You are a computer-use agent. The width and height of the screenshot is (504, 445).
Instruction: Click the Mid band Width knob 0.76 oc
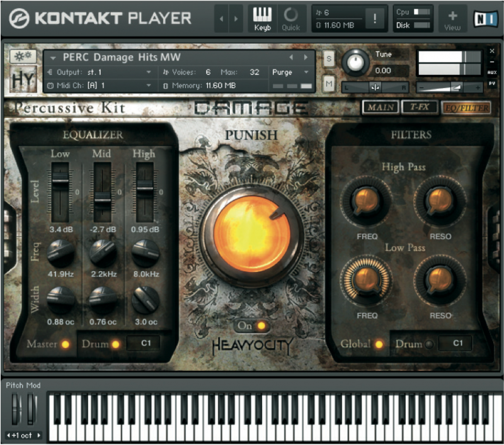(103, 300)
